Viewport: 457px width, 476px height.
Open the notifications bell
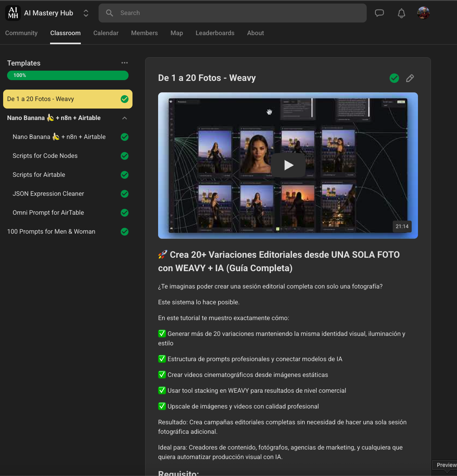point(401,13)
